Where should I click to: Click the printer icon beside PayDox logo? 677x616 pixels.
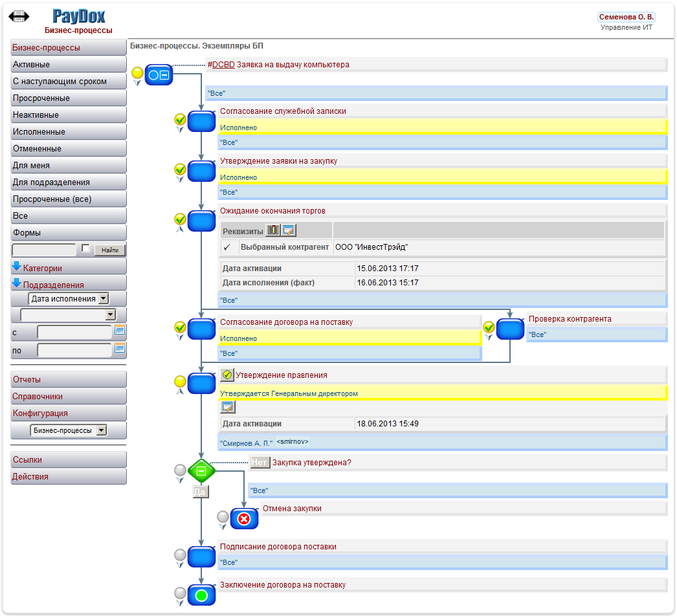point(19,16)
